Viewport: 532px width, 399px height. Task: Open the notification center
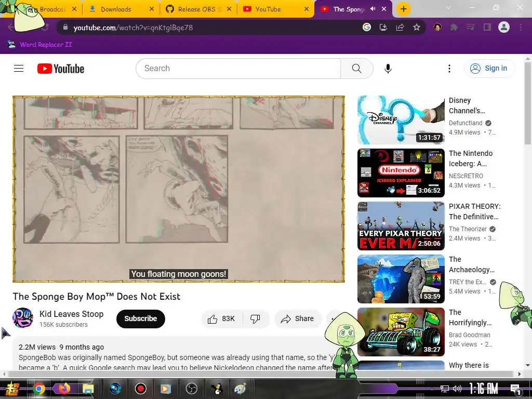[515, 389]
